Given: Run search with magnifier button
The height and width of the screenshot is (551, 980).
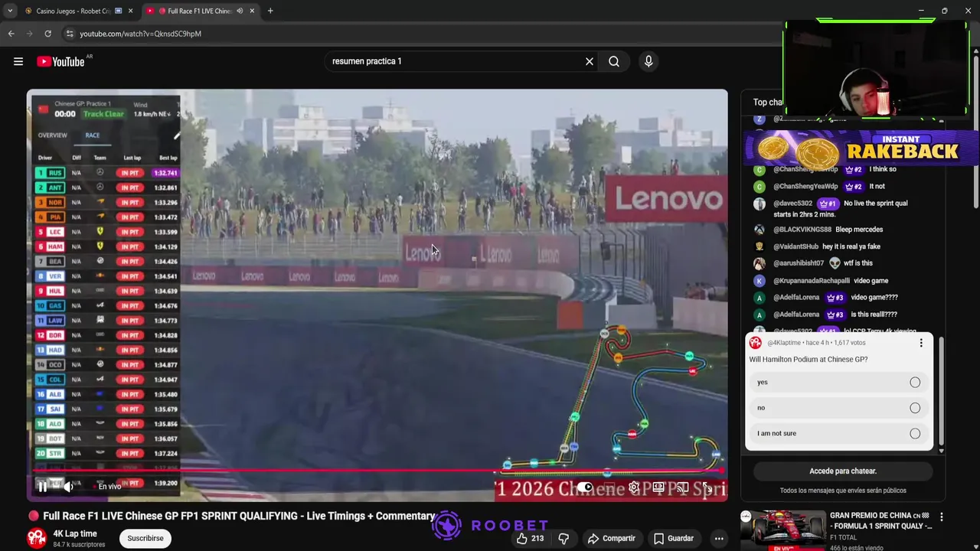Looking at the screenshot, I should coord(614,61).
